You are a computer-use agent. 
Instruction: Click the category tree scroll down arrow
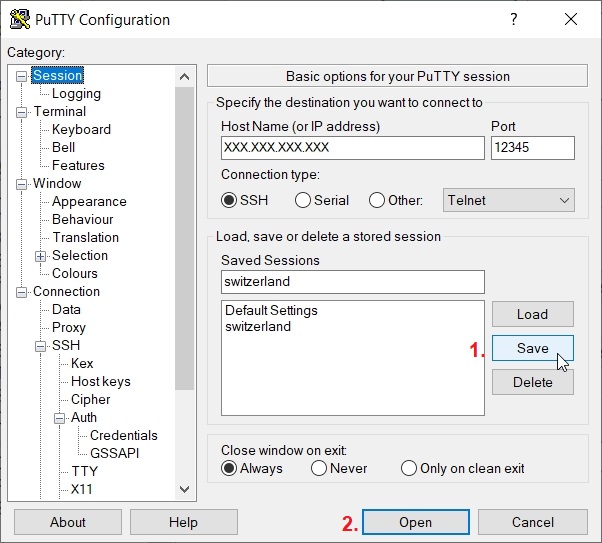coord(184,489)
